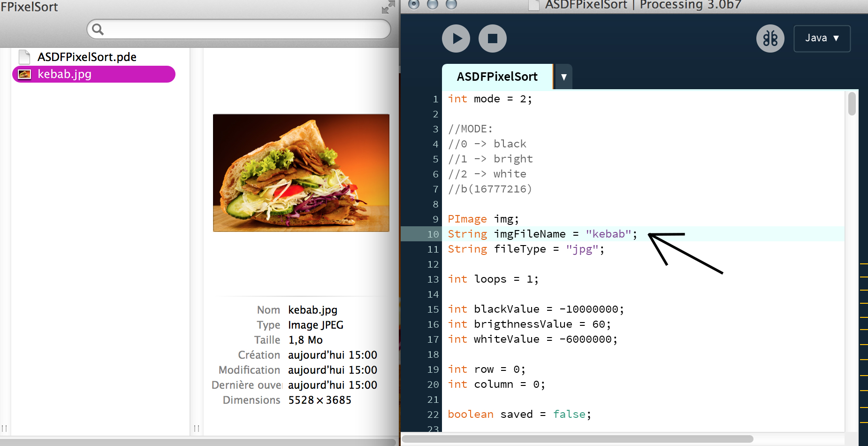Click blackValue value -10000000
868x446 pixels.
[x=589, y=309]
